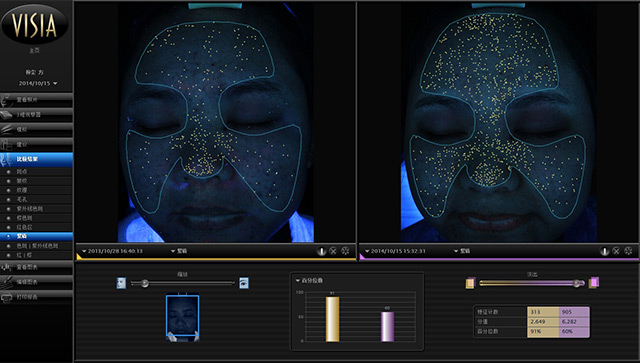Viewport: 640px width, 363px height.
Task: Click the purple swatch at the fade slider's right end
Action: [x=594, y=283]
